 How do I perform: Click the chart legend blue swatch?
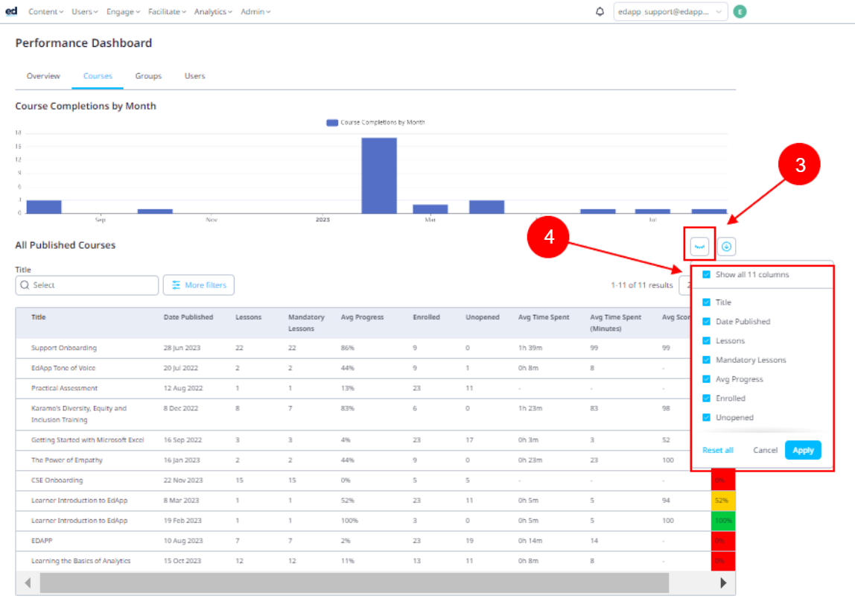pos(332,122)
